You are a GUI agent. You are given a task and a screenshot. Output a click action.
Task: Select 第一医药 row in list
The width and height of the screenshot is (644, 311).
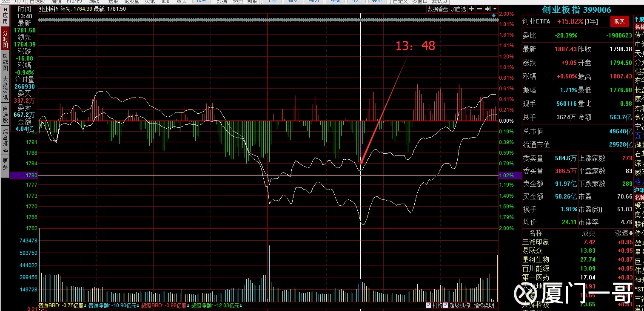coord(577,277)
